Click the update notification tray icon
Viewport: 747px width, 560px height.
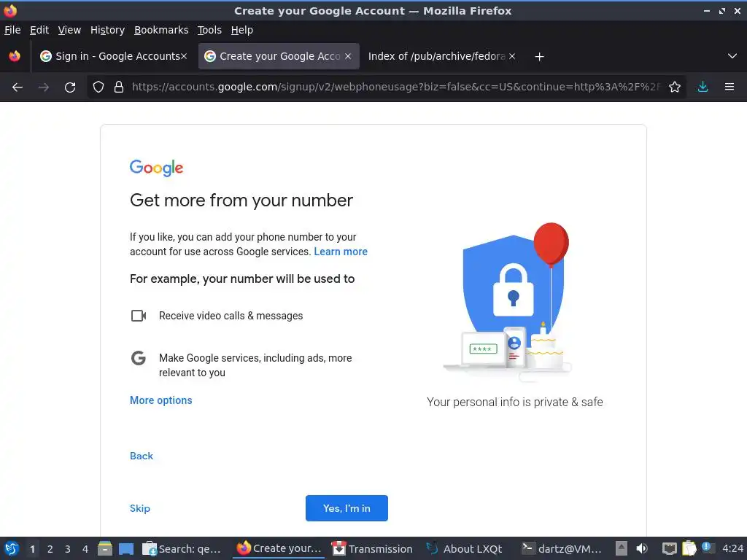click(708, 548)
